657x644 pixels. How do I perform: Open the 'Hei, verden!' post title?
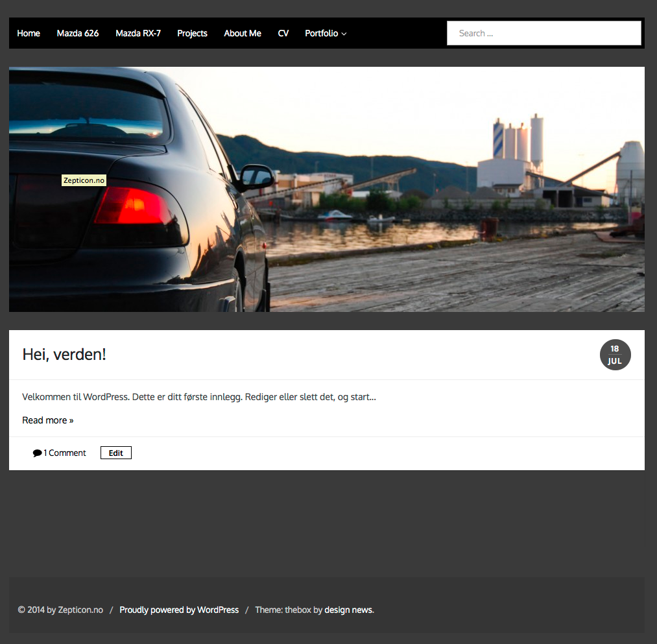point(64,355)
